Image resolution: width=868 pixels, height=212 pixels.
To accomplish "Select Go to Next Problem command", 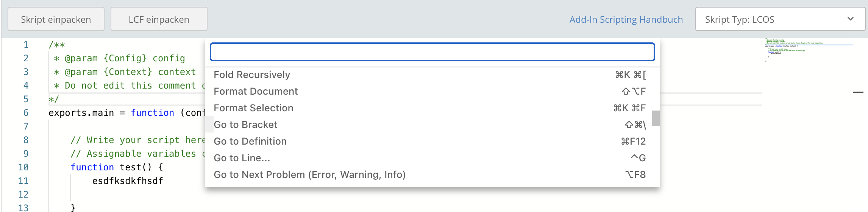I will [309, 175].
